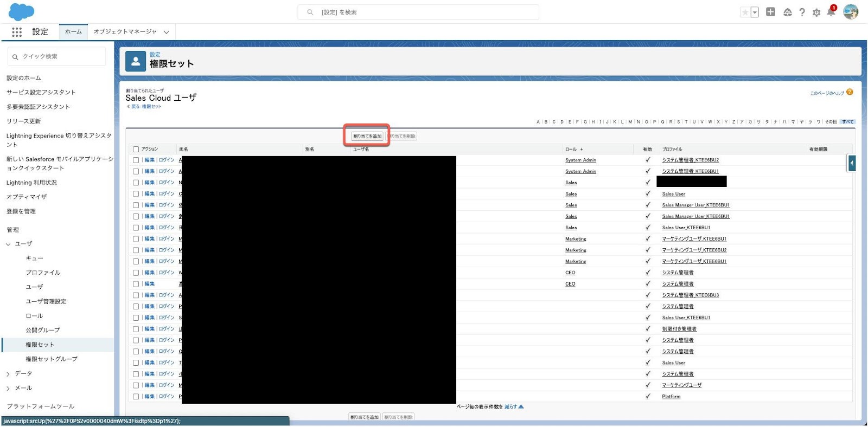Viewport: 868px width, 427px height.
Task: Open the notifications bell icon
Action: click(831, 12)
